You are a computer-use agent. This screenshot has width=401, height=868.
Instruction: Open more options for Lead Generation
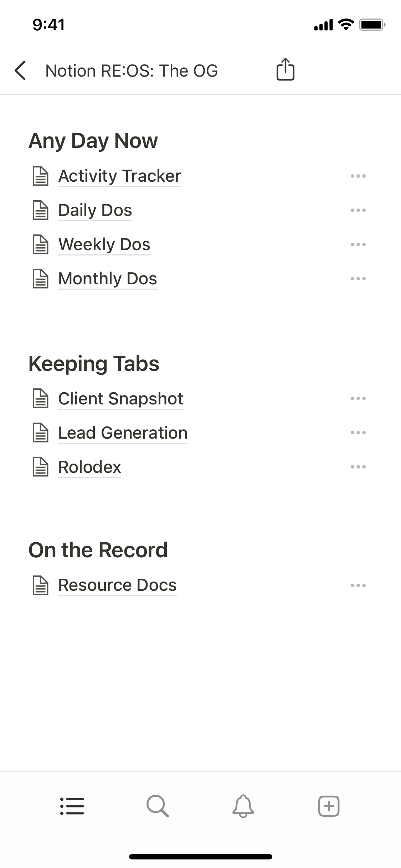point(358,433)
